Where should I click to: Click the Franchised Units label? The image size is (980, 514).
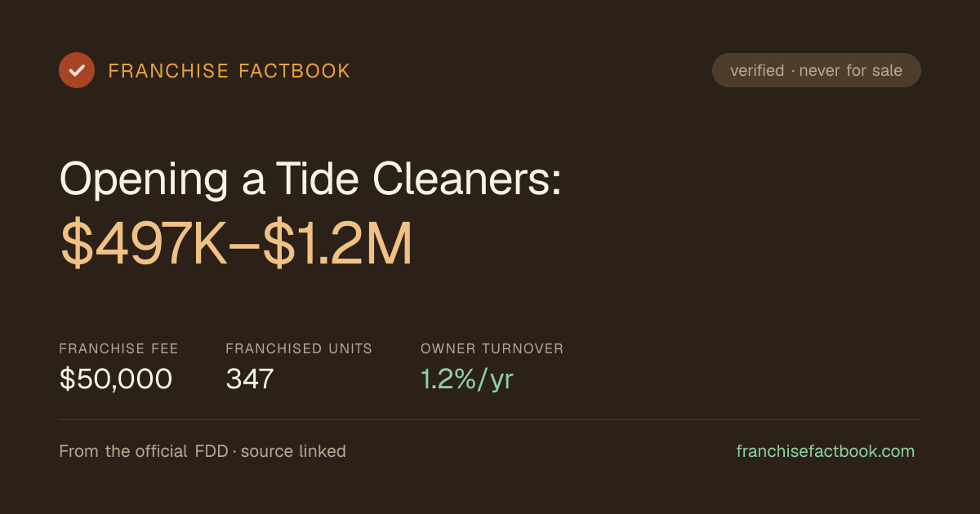coord(299,348)
